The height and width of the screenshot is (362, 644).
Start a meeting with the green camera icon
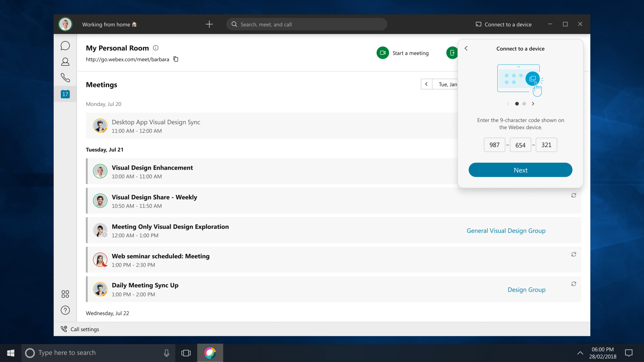coord(382,53)
